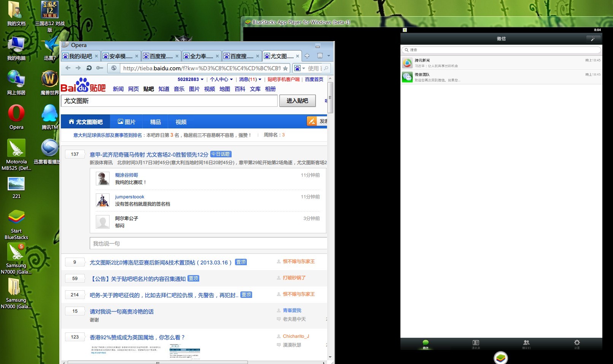Open the 知道 link in the Baidu navigation
613x364 pixels.
(164, 89)
